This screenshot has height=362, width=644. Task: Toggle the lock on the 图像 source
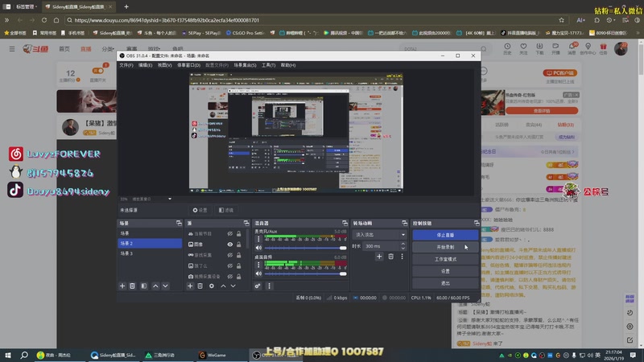coord(238,245)
